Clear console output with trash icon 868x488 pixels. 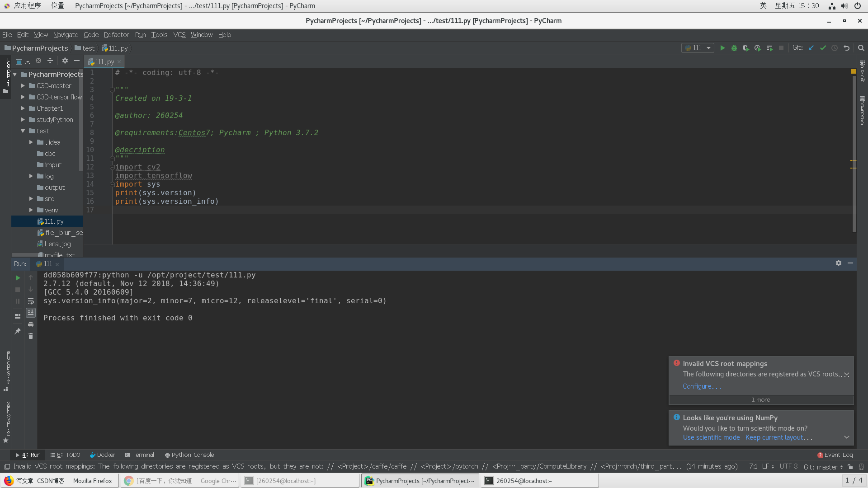[31, 336]
